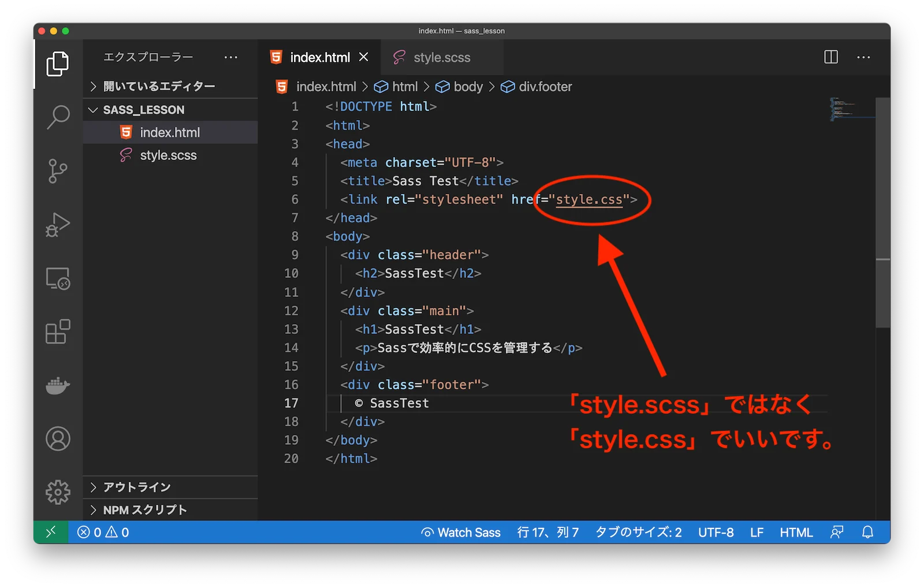This screenshot has height=588, width=924.
Task: Toggle the Explorer view with its activity icon
Action: tap(57, 64)
